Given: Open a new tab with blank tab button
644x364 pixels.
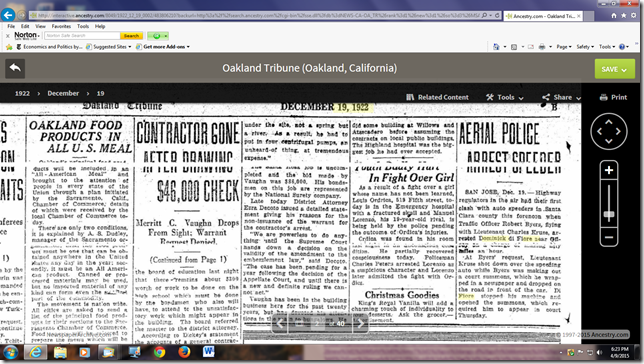Looking at the screenshot, I should coord(589,16).
